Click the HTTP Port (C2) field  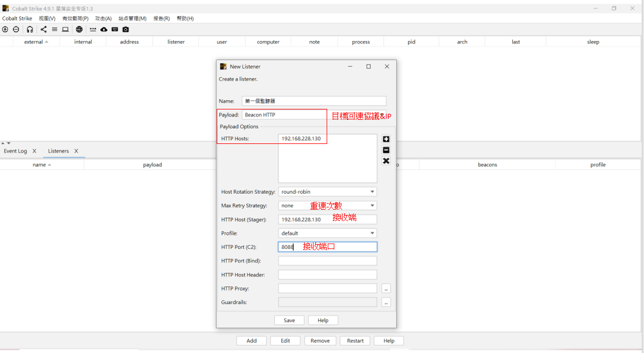(327, 247)
